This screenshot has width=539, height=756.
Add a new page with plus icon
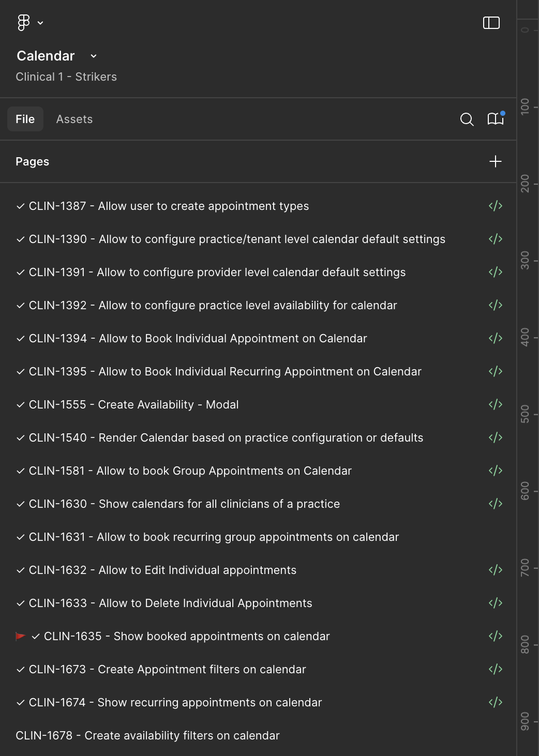pyautogui.click(x=495, y=161)
